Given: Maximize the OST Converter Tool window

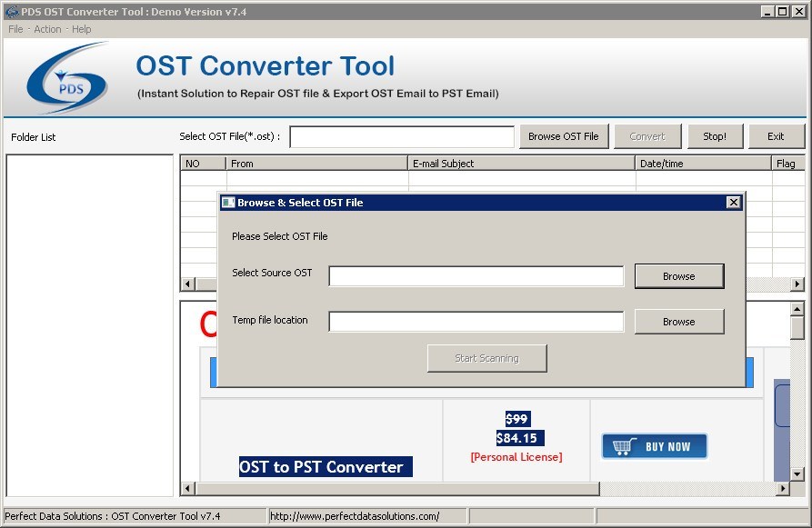Looking at the screenshot, I should [x=783, y=12].
